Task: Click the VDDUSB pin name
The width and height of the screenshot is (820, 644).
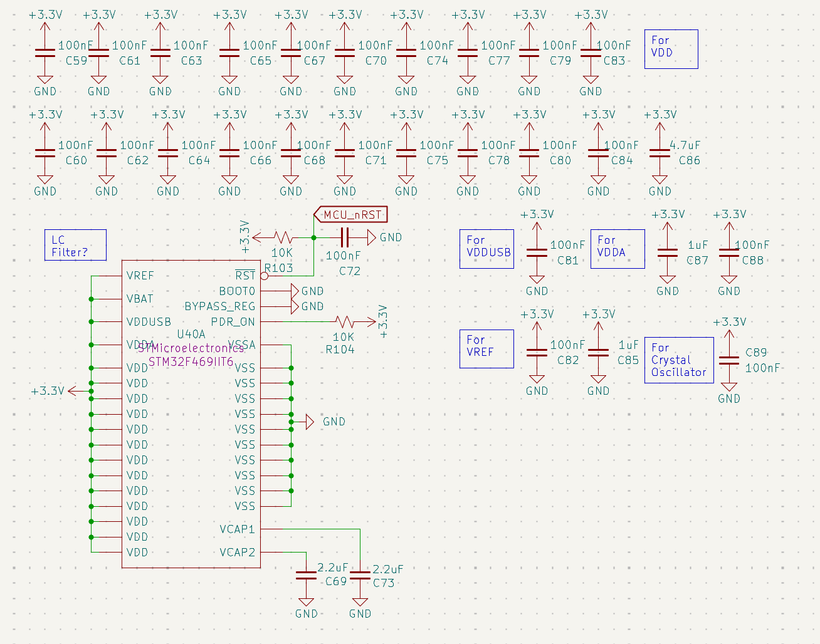Action: pos(149,322)
